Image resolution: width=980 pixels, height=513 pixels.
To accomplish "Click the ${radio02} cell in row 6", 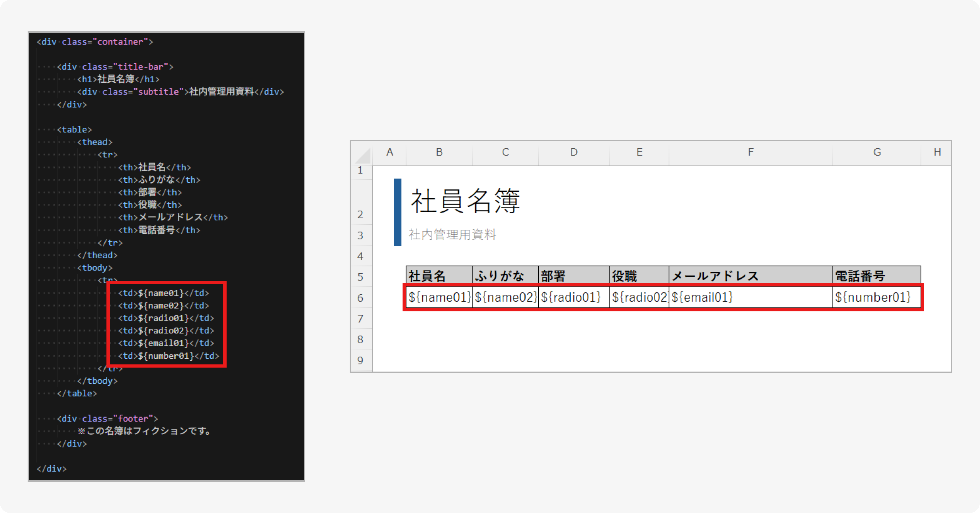I will click(x=639, y=297).
